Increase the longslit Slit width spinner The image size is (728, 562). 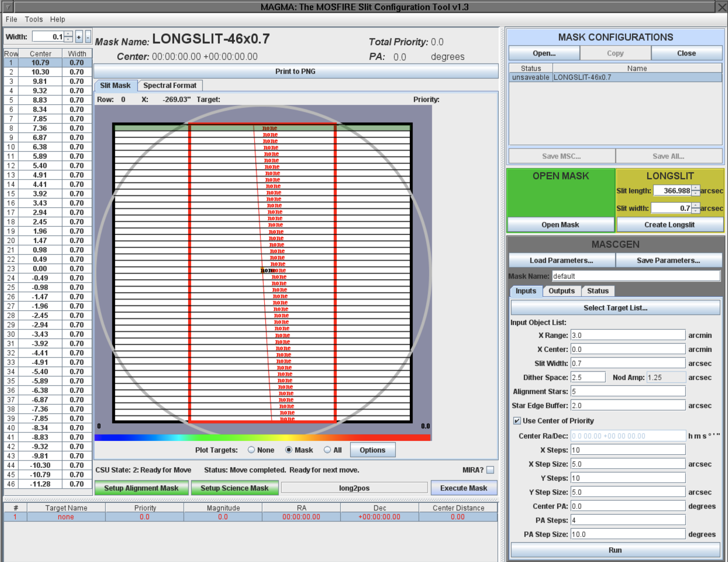[x=695, y=205]
